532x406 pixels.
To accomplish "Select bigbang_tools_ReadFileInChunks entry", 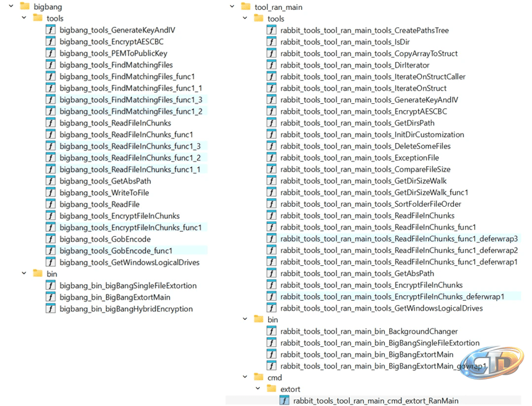I will 115,122.
